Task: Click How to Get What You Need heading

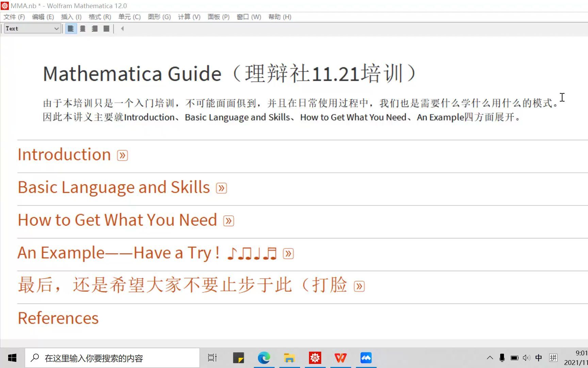Action: point(117,220)
